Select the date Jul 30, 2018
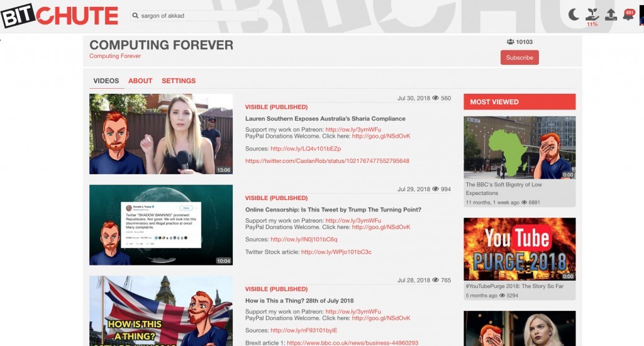Image resolution: width=644 pixels, height=346 pixels. click(414, 98)
